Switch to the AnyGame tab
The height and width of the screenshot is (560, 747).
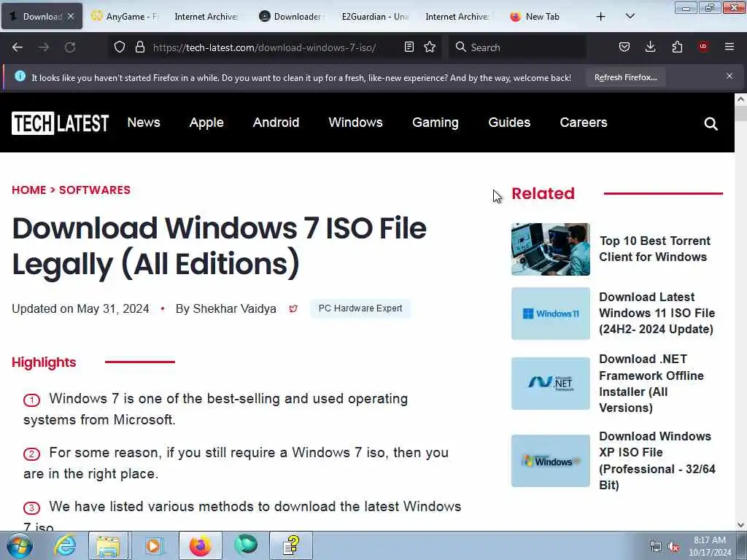[x=125, y=17]
